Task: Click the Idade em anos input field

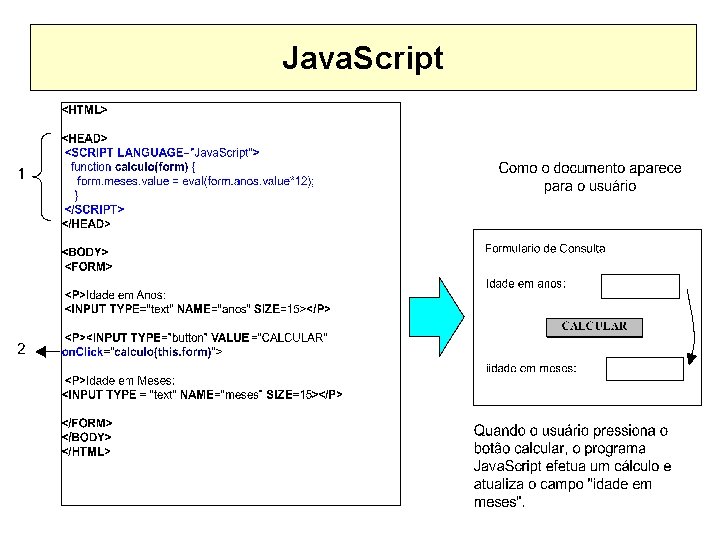Action: click(x=640, y=287)
